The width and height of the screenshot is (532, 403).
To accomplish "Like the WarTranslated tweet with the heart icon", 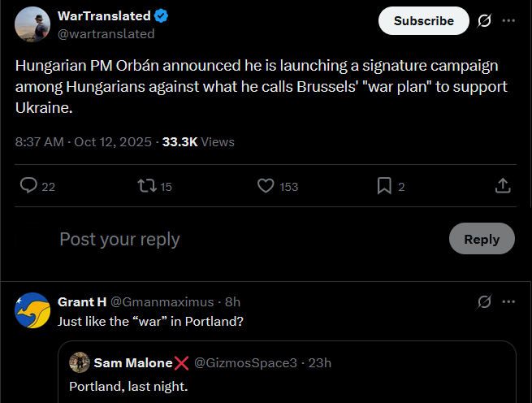I will (x=266, y=186).
